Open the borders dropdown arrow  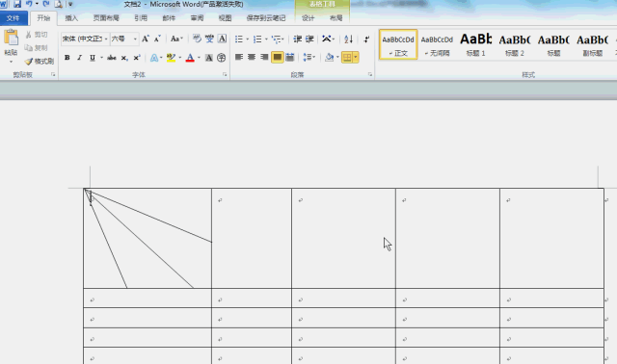point(356,58)
